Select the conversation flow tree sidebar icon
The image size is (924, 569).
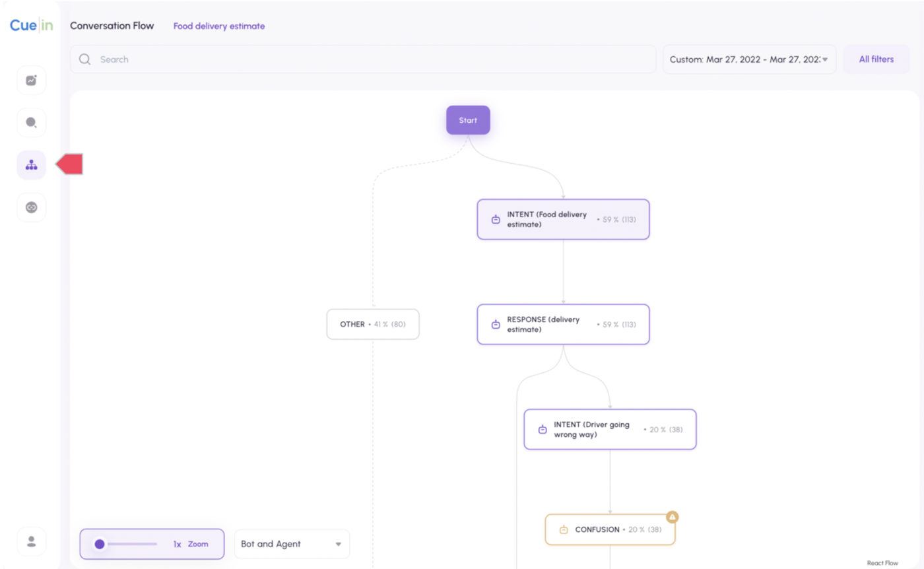pyautogui.click(x=31, y=165)
